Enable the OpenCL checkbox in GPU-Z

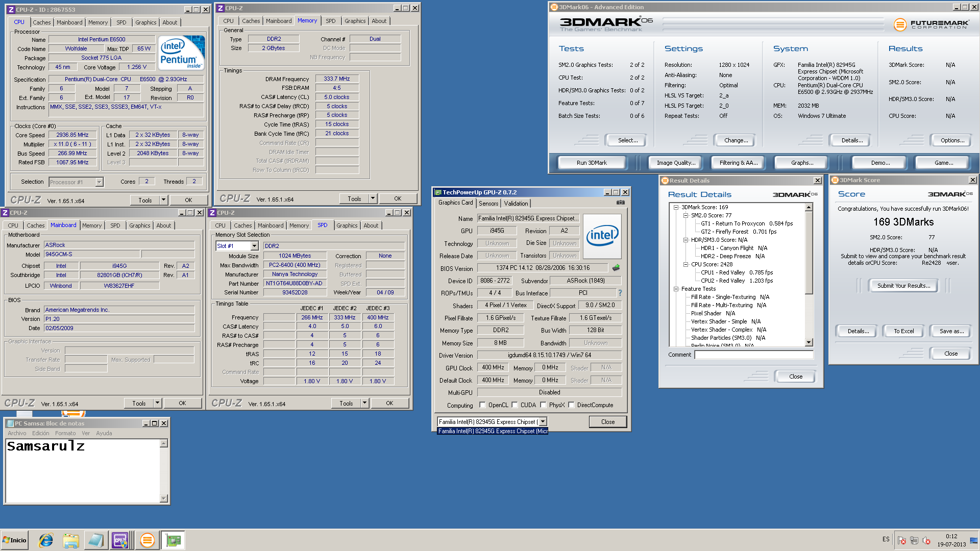pos(482,405)
